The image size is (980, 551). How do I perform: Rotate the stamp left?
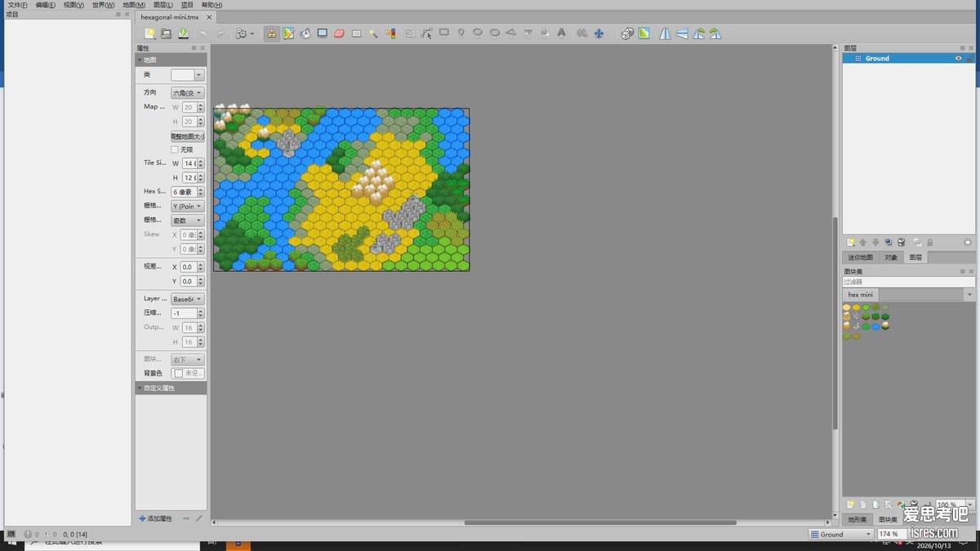coord(699,33)
